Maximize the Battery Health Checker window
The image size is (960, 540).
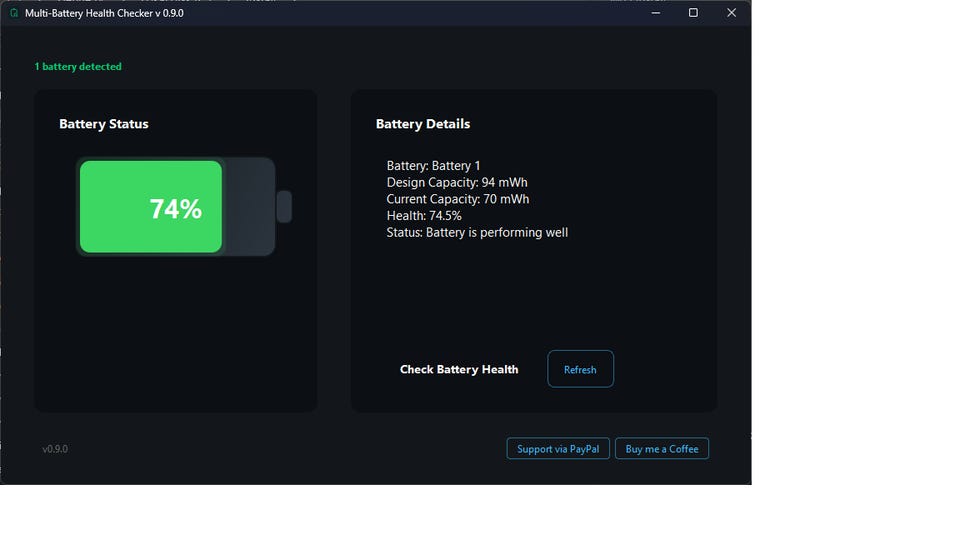693,13
